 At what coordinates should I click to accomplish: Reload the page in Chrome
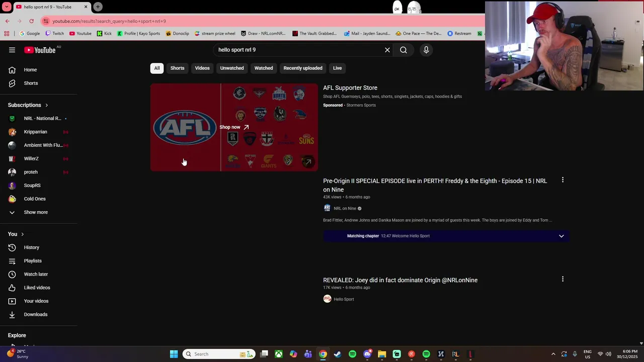31,21
